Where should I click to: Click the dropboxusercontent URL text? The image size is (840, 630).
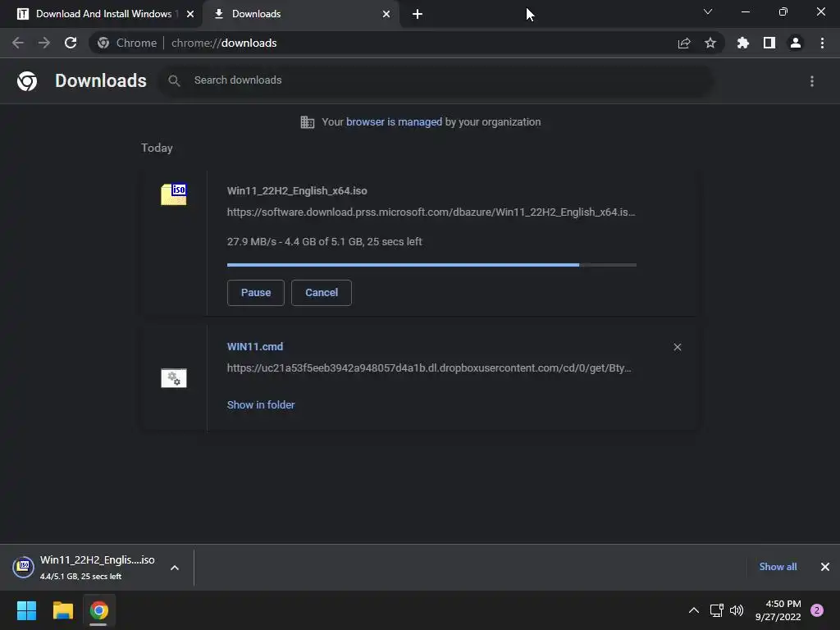point(428,368)
